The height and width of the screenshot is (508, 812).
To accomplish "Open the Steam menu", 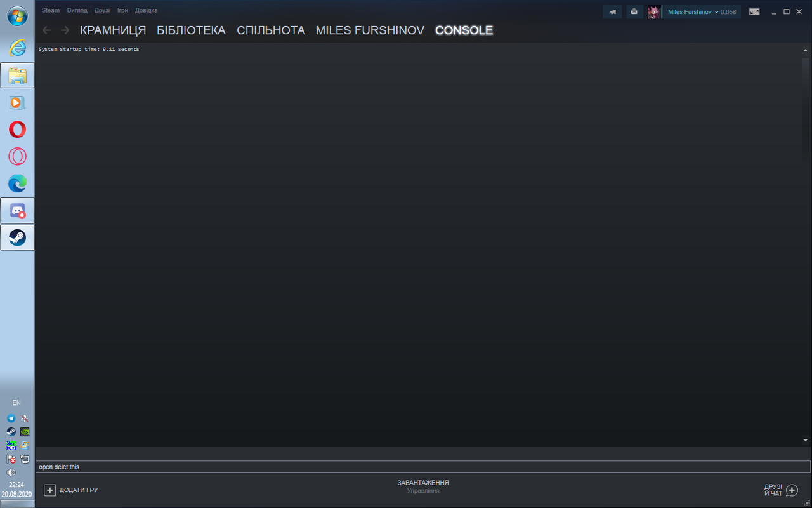I will pos(51,10).
